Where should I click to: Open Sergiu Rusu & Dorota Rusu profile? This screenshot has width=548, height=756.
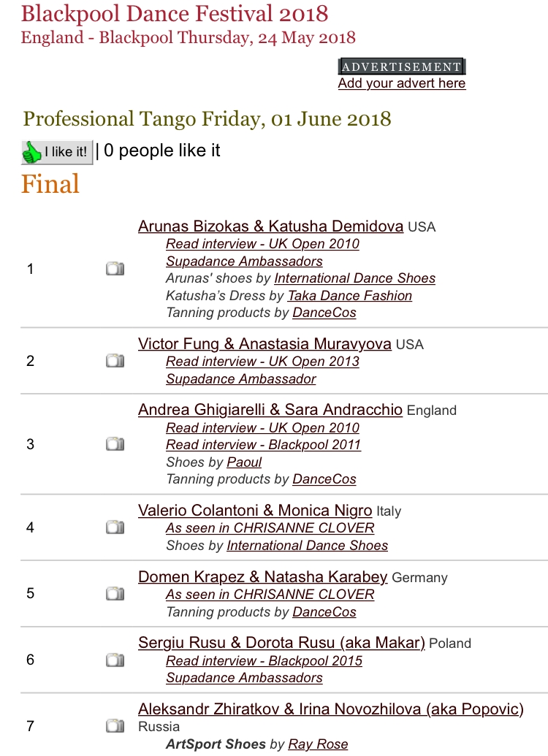[x=281, y=643]
